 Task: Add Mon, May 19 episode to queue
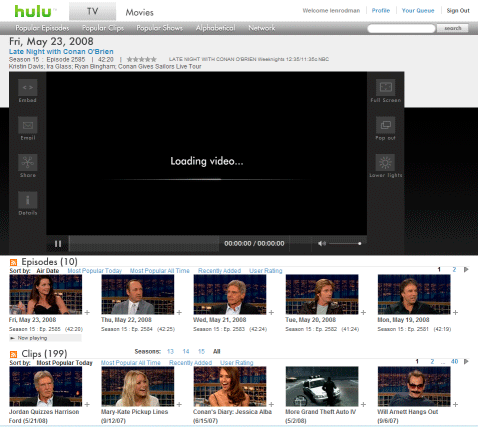coord(455,313)
